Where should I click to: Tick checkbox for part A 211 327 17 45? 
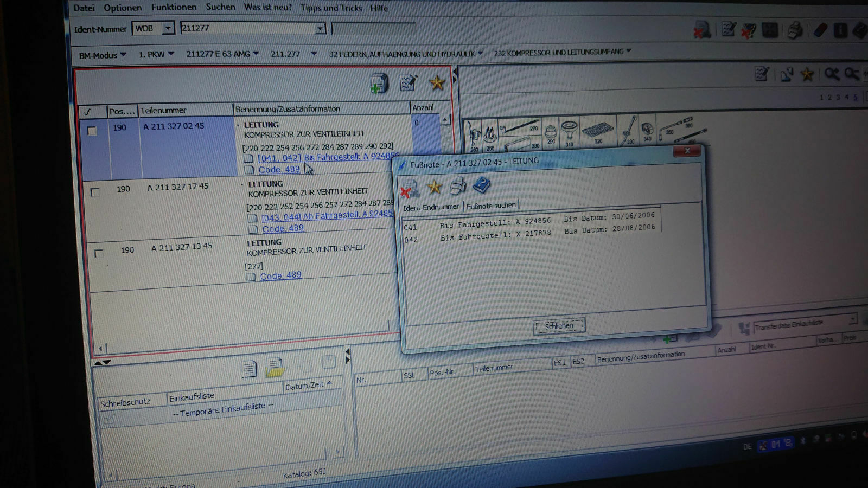tap(95, 192)
